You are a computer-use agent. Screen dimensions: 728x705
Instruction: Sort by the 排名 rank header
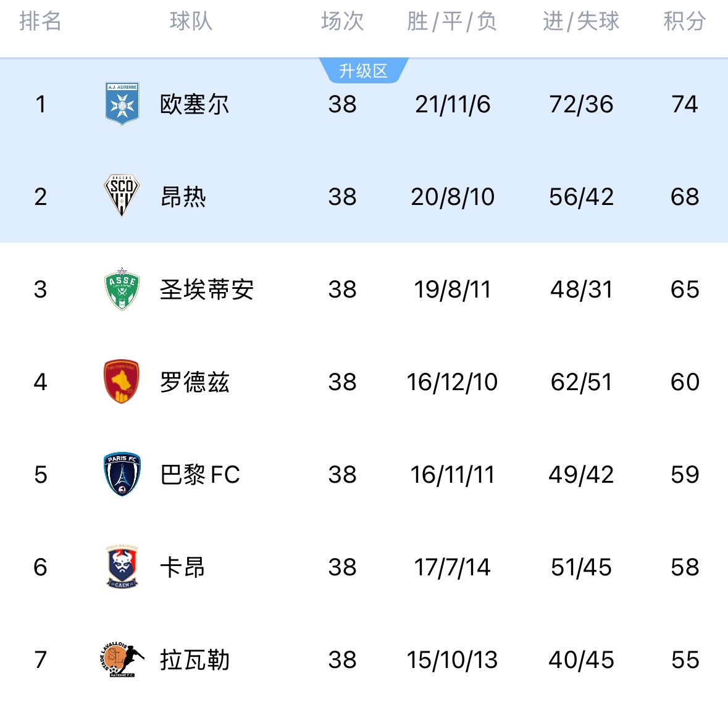[x=41, y=22]
